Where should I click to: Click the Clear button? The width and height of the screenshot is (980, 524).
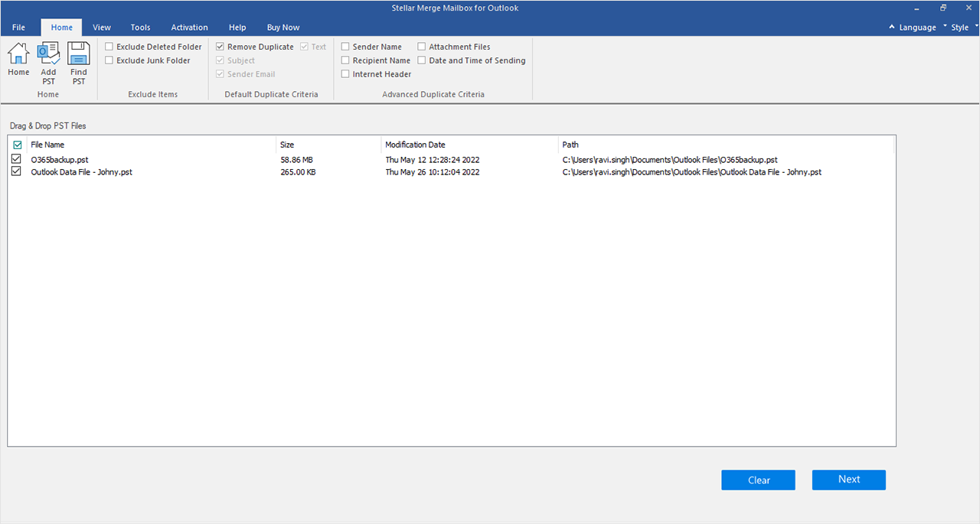(758, 480)
